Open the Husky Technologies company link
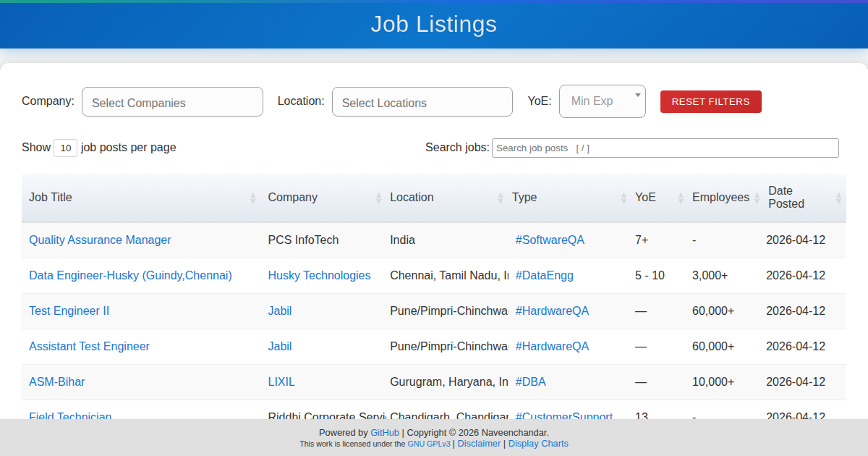Image resolution: width=868 pixels, height=456 pixels. [319, 275]
